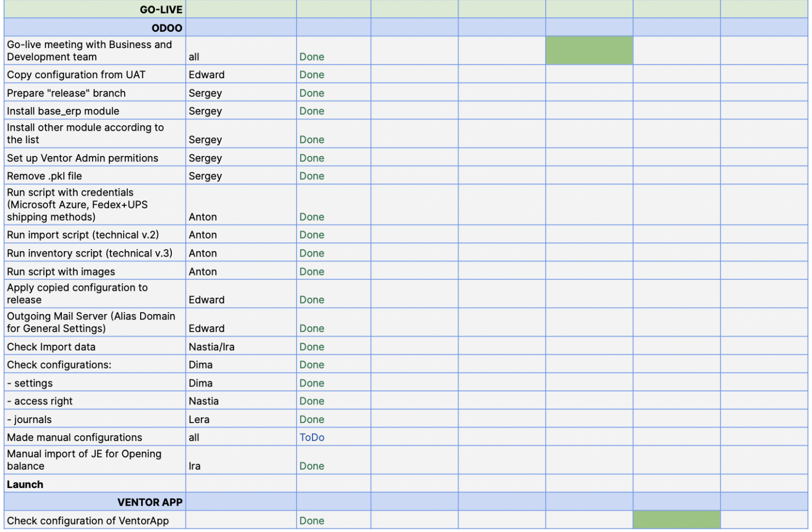This screenshot has height=532, width=812.
Task: Click 'Made manual configurations' task cell
Action: click(x=95, y=437)
